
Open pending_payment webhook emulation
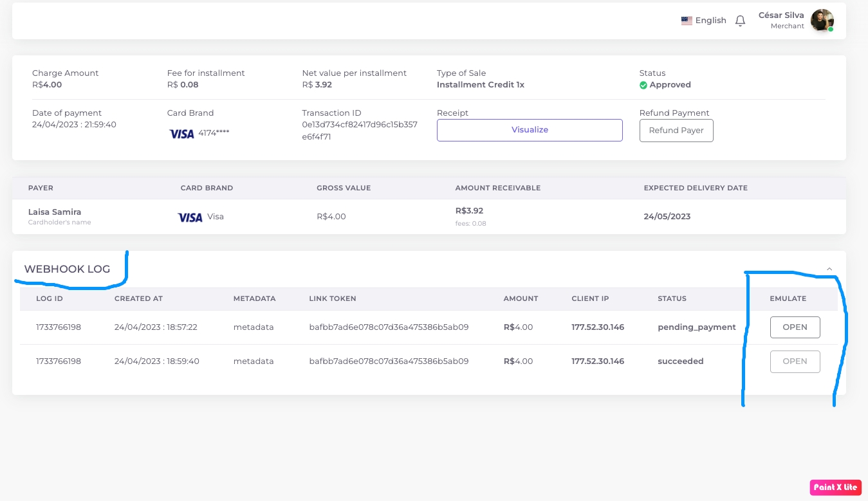tap(795, 327)
